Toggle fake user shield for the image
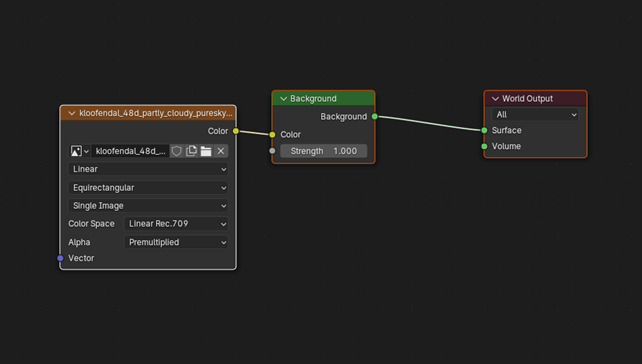Image resolution: width=642 pixels, height=364 pixels. click(176, 151)
